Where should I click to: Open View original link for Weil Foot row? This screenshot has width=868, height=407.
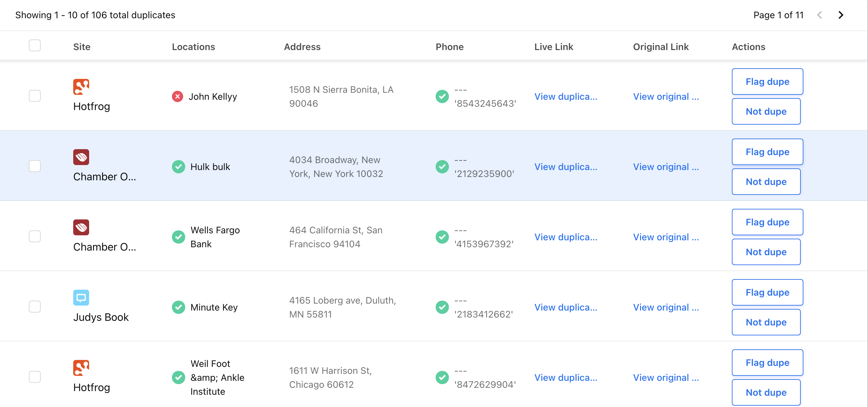(666, 378)
